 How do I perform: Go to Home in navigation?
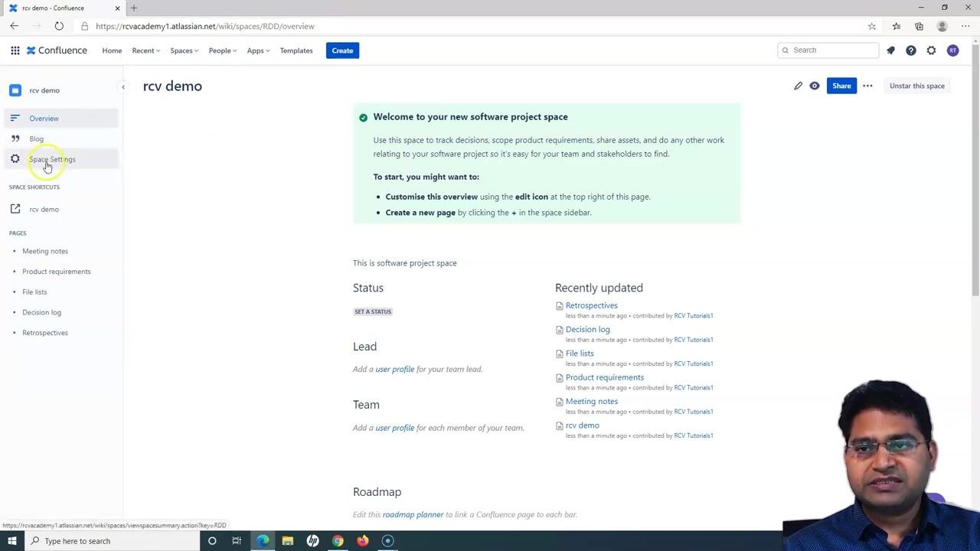click(112, 51)
